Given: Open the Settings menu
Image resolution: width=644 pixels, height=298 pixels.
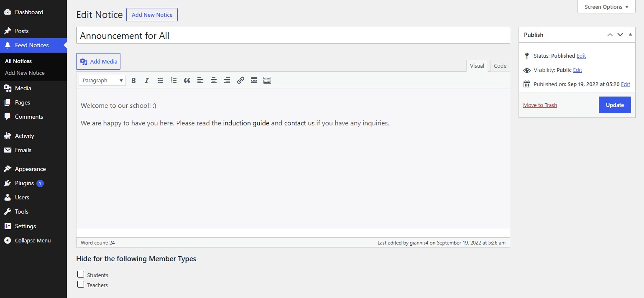Looking at the screenshot, I should 33,226.
